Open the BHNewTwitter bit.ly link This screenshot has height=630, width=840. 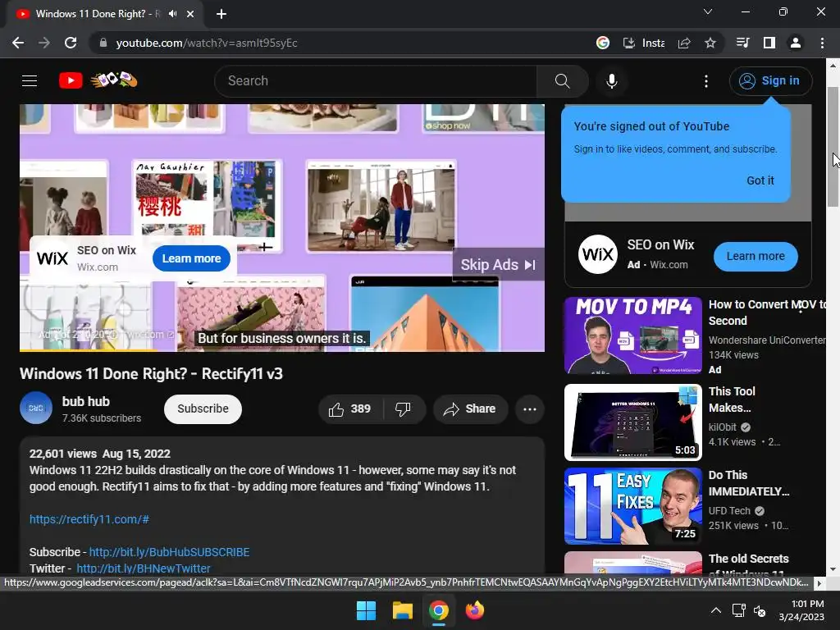[143, 568]
